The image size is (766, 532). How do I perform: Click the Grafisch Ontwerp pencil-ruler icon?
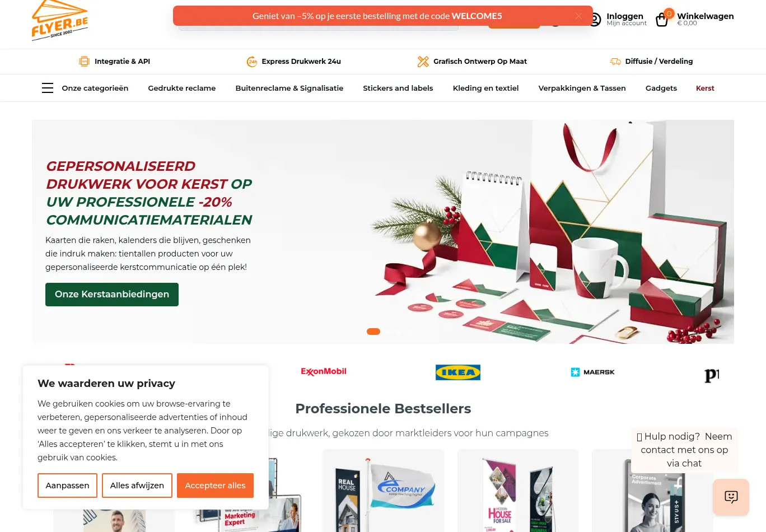(x=423, y=62)
